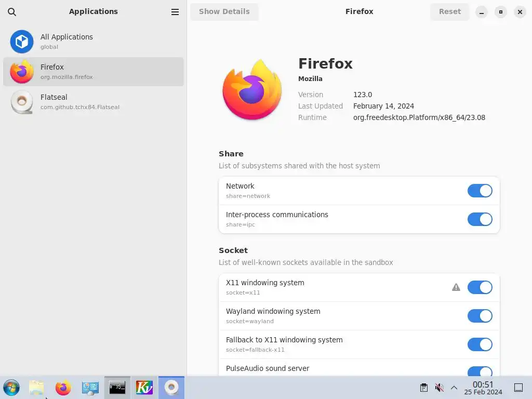Click the version value 123.0
The width and height of the screenshot is (532, 399).
tap(362, 95)
